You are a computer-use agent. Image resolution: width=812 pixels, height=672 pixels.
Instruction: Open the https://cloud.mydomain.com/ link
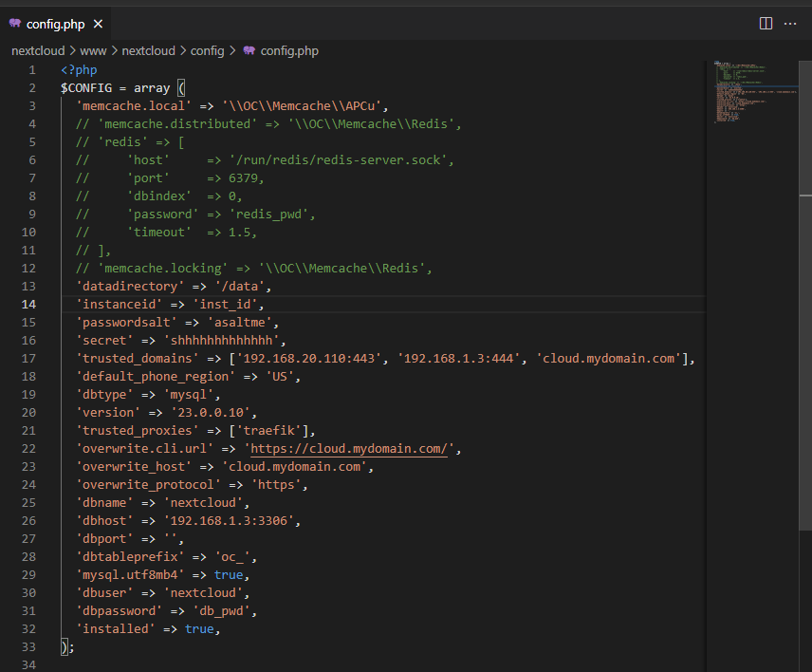point(349,449)
